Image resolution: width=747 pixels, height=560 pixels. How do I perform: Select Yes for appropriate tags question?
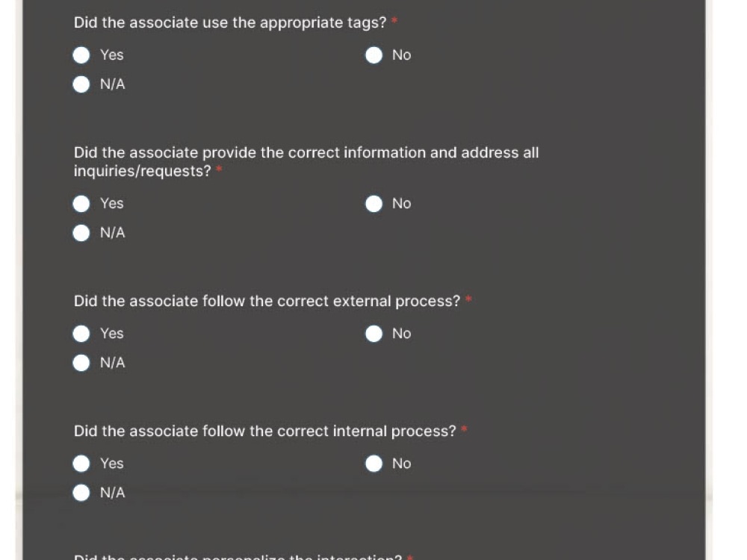pos(81,55)
